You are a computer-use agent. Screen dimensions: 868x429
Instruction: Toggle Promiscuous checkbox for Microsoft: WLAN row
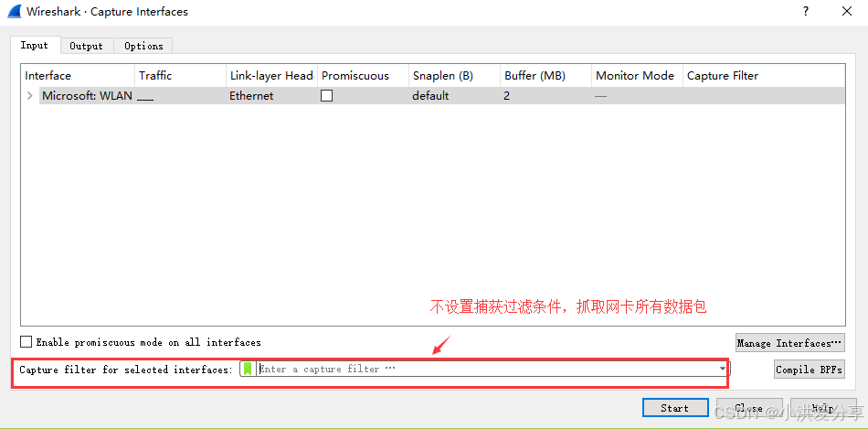point(326,96)
